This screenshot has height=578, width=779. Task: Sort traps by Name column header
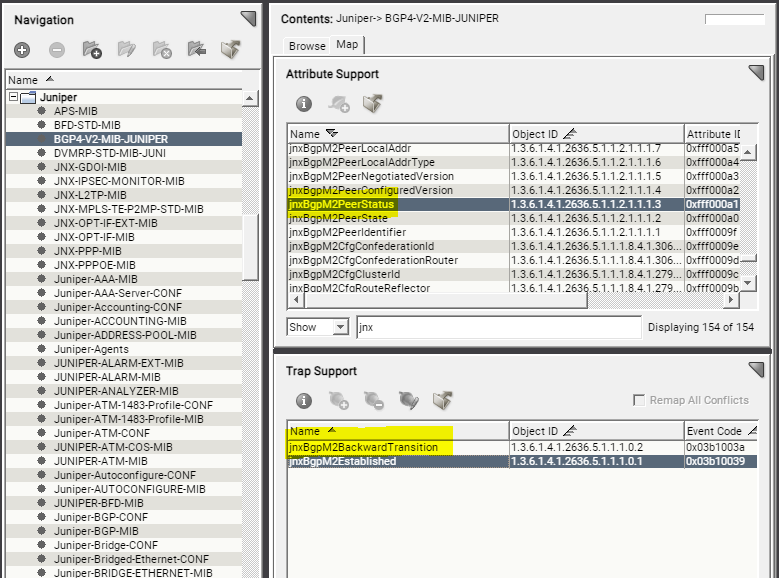tap(398, 431)
